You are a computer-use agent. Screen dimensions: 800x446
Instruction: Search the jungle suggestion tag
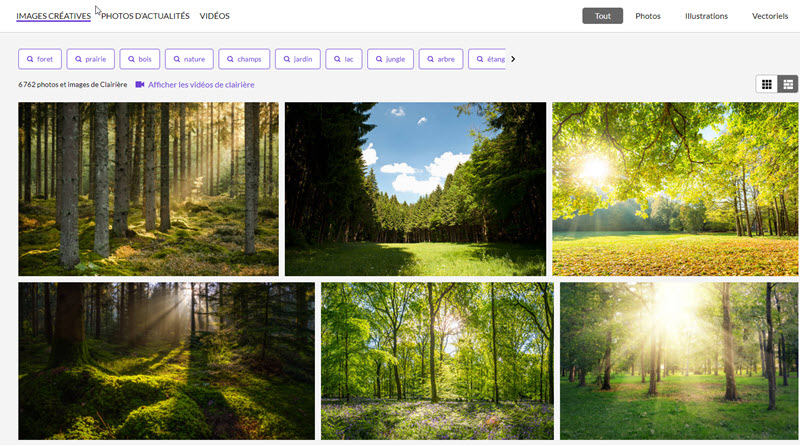pyautogui.click(x=390, y=59)
